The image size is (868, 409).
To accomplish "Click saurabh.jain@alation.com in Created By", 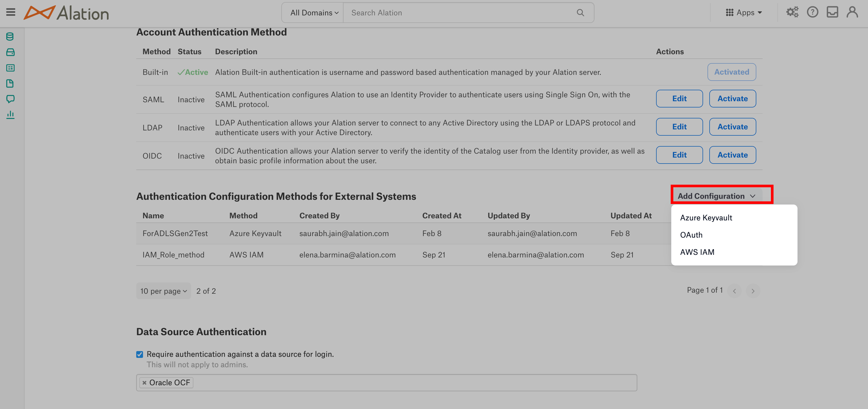I will tap(344, 233).
